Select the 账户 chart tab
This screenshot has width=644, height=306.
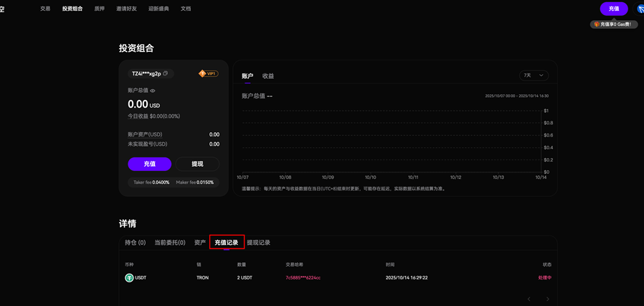(247, 75)
